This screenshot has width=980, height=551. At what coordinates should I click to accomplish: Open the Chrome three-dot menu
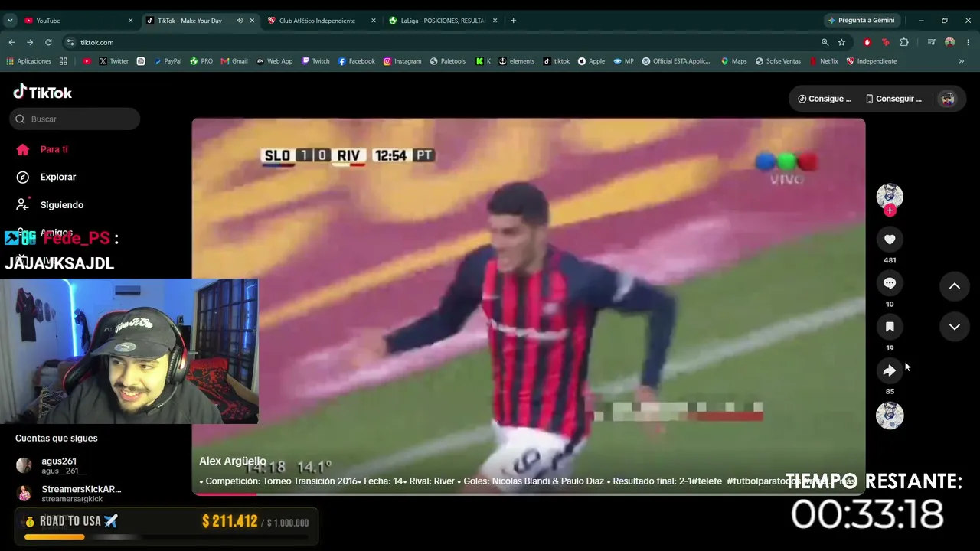pos(969,42)
